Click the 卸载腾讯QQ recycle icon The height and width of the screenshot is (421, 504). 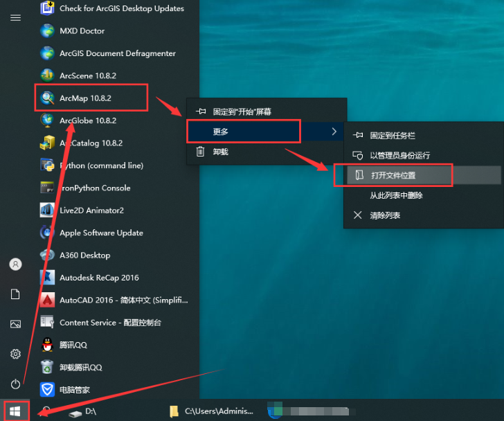(47, 367)
